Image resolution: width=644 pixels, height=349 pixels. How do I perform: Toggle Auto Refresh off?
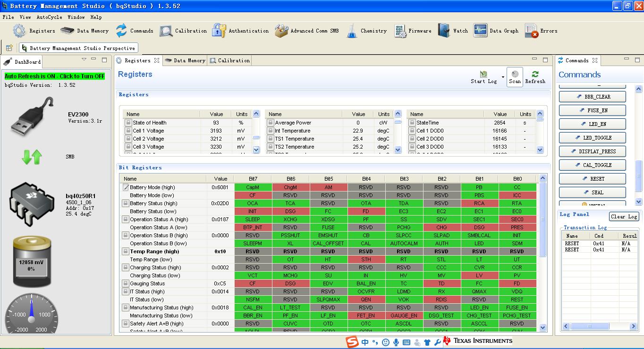[x=55, y=76]
